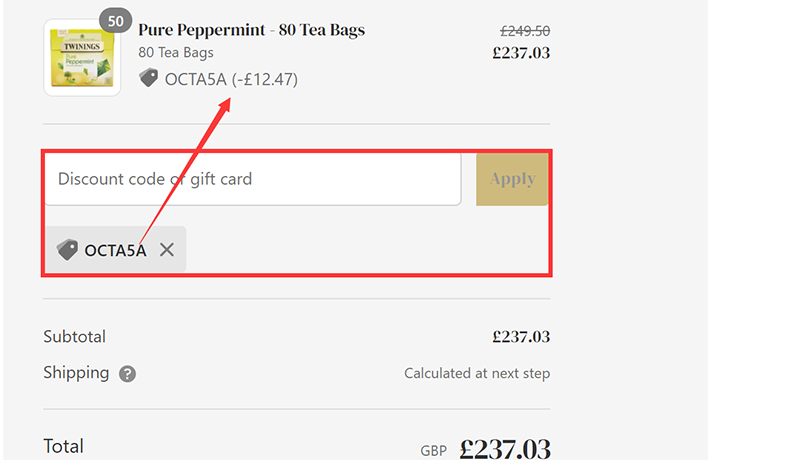Click the Pure Peppermint - 80 Tea Bags title
The height and width of the screenshot is (460, 800).
click(x=251, y=30)
